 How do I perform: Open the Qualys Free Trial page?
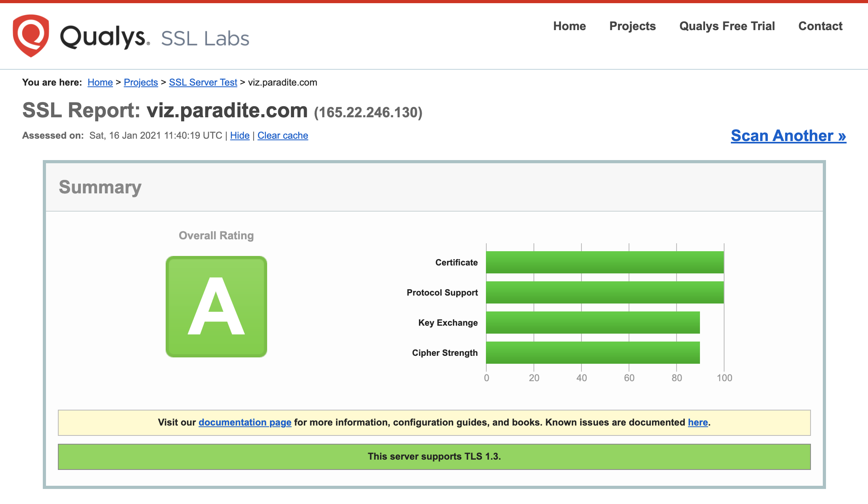(727, 26)
